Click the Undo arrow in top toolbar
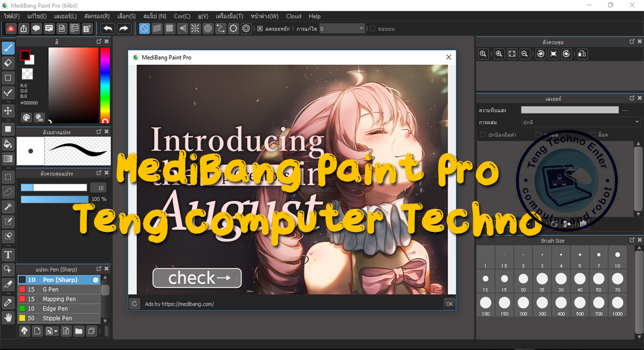This screenshot has width=644, height=350. (108, 28)
